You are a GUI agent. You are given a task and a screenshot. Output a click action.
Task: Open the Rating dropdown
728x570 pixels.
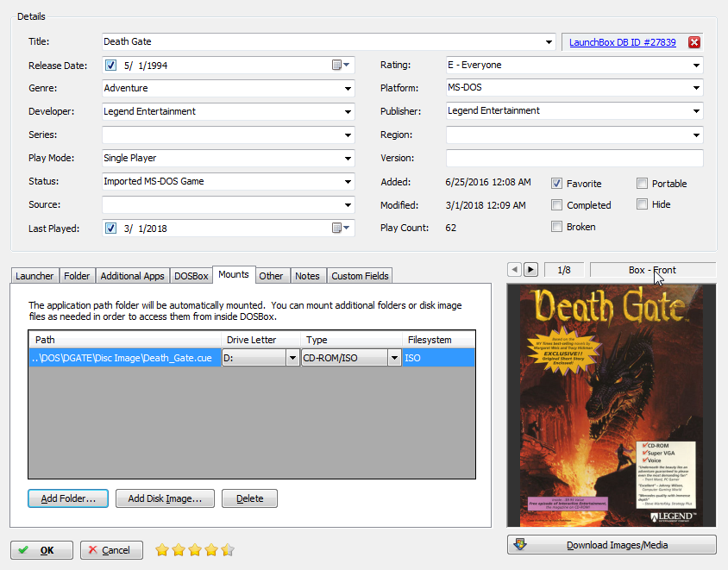click(696, 65)
